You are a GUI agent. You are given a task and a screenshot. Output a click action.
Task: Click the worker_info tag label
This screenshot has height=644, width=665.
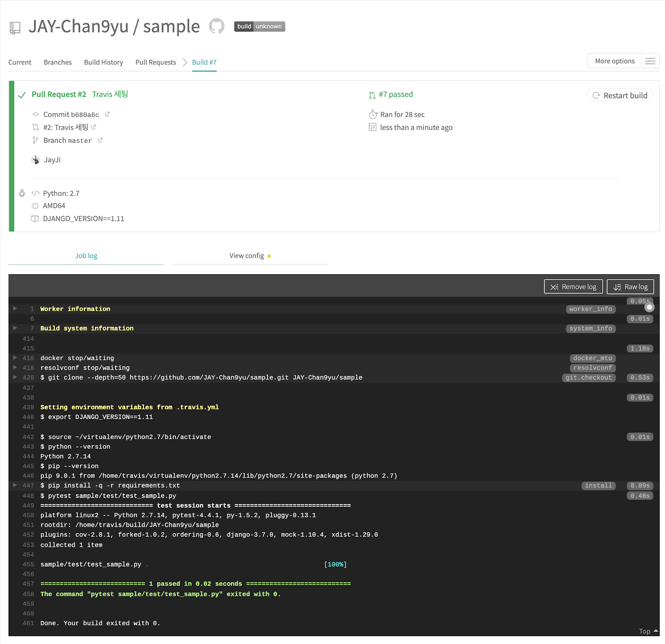click(591, 309)
